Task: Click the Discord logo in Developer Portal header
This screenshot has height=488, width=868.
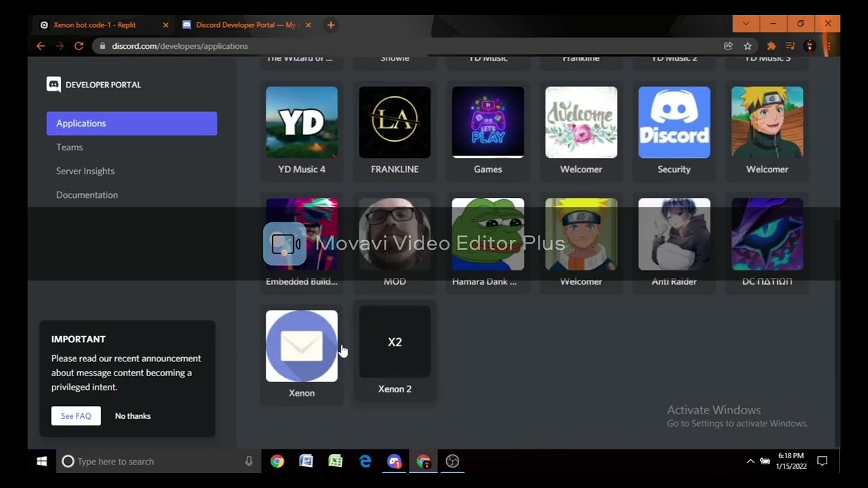Action: [x=54, y=85]
